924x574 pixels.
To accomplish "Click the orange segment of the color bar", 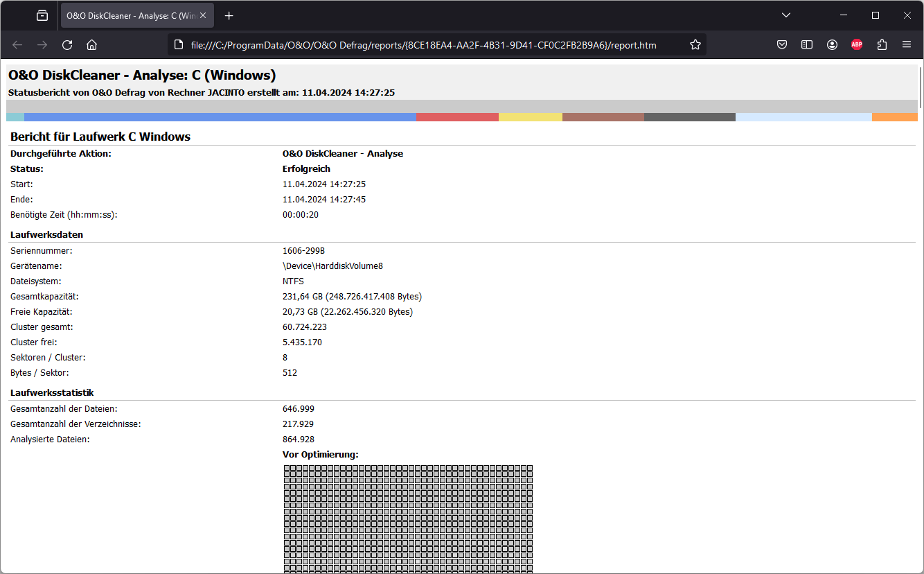I will [895, 117].
